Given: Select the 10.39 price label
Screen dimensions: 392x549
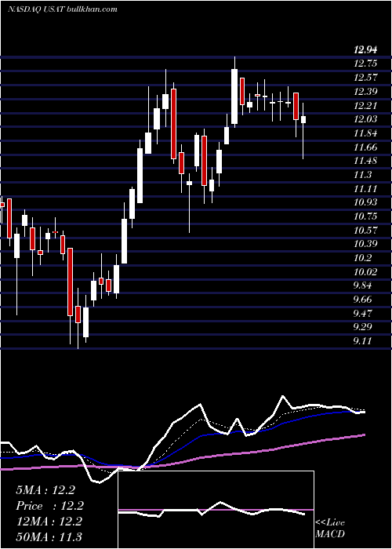Looking at the screenshot, I should (x=365, y=244).
